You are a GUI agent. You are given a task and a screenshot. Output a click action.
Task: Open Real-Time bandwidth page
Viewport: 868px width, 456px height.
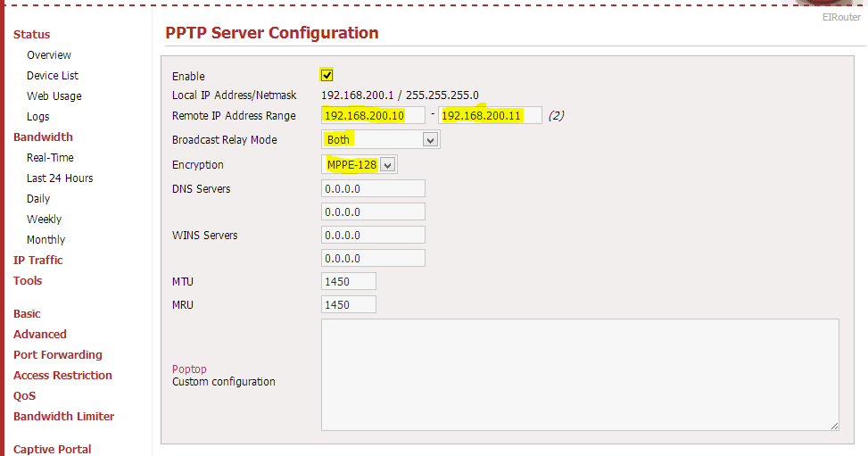(x=50, y=157)
